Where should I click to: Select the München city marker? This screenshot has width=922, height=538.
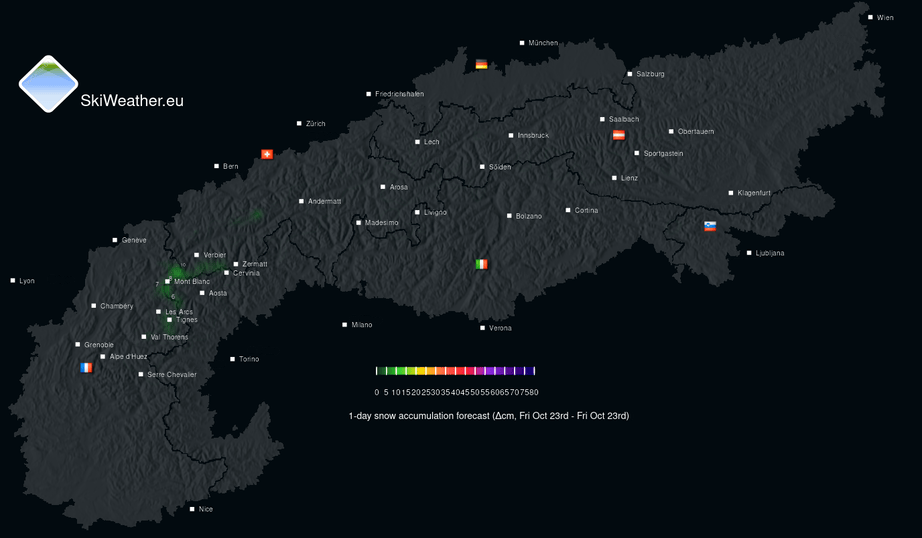pyautogui.click(x=522, y=43)
